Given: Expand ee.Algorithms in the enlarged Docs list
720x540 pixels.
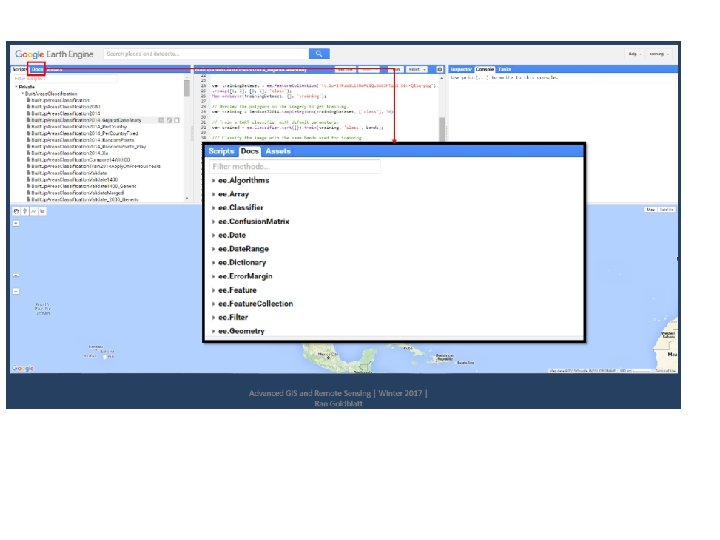Looking at the screenshot, I should coord(214,180).
